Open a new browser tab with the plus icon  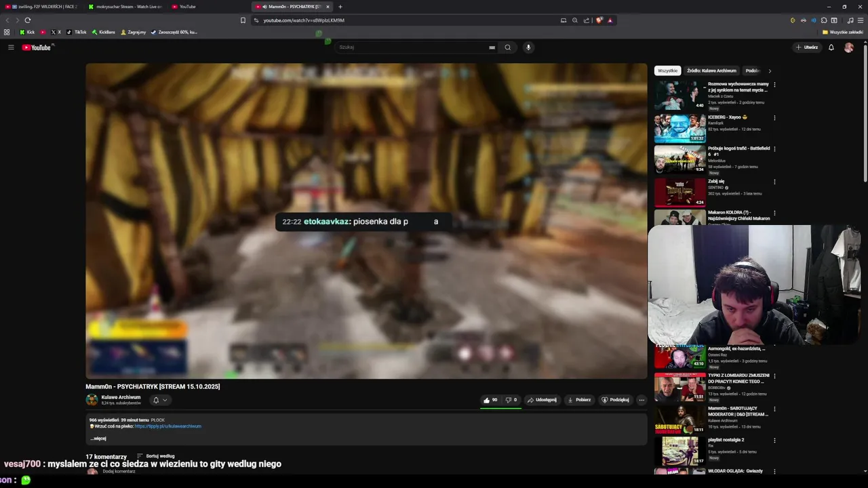pos(340,7)
